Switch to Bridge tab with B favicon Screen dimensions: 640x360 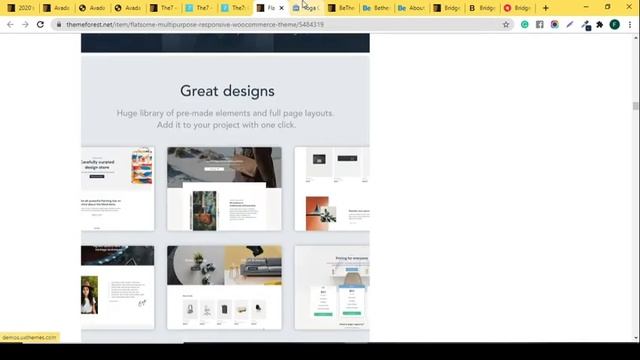tap(482, 8)
